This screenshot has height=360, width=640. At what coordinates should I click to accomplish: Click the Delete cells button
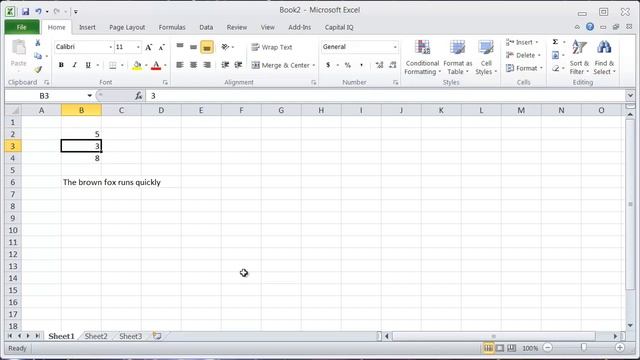523,55
